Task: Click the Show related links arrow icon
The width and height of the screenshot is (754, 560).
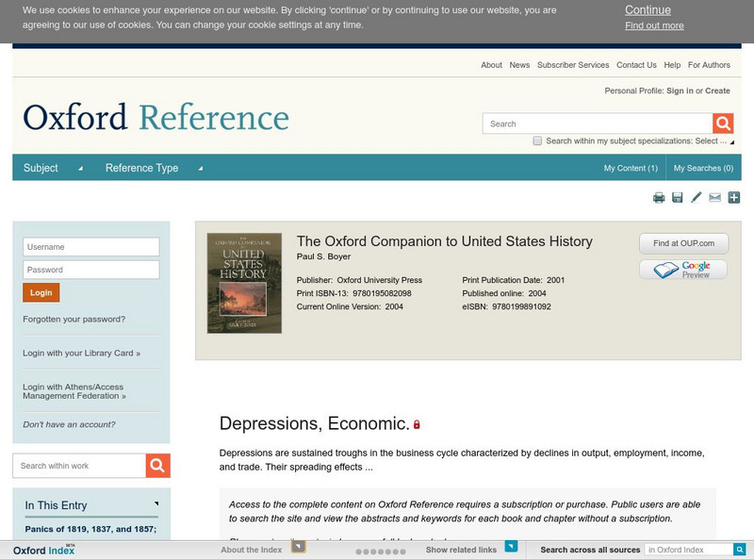Action: click(511, 546)
